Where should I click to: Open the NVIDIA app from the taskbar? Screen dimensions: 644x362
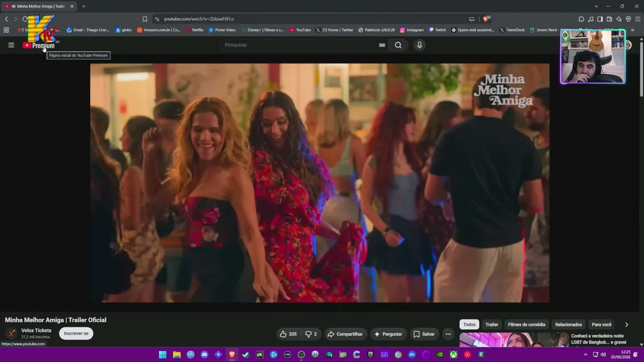tap(440, 354)
